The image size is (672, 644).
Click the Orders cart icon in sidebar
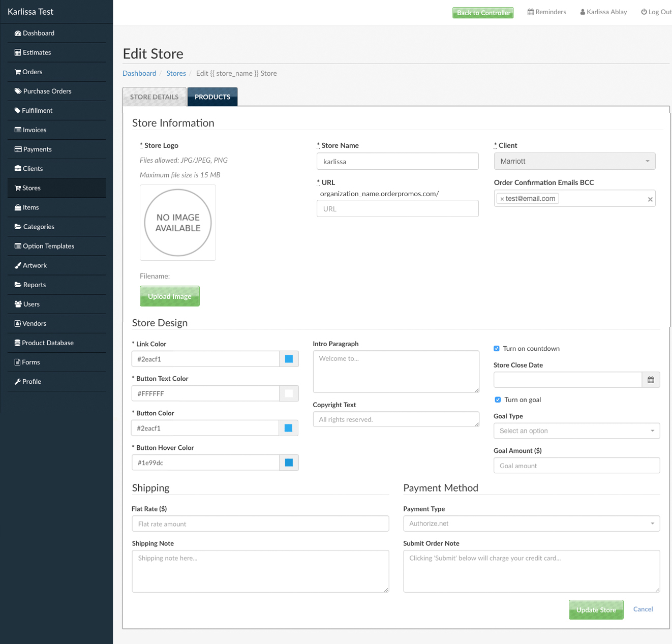point(18,72)
